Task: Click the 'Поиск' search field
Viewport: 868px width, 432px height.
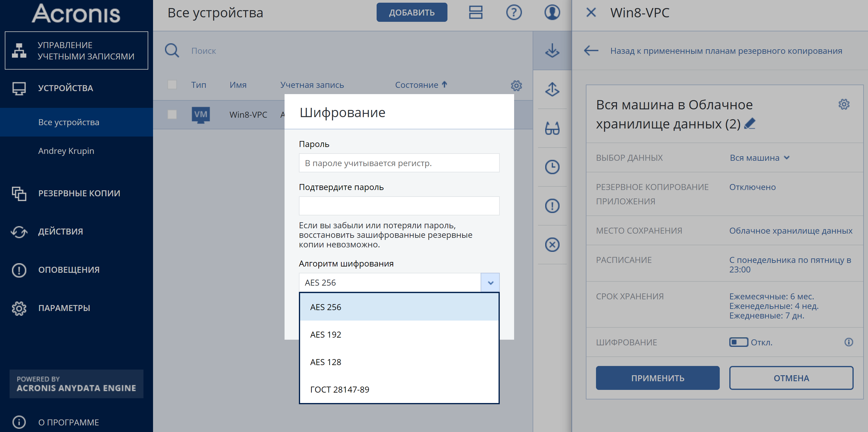Action: click(x=204, y=51)
